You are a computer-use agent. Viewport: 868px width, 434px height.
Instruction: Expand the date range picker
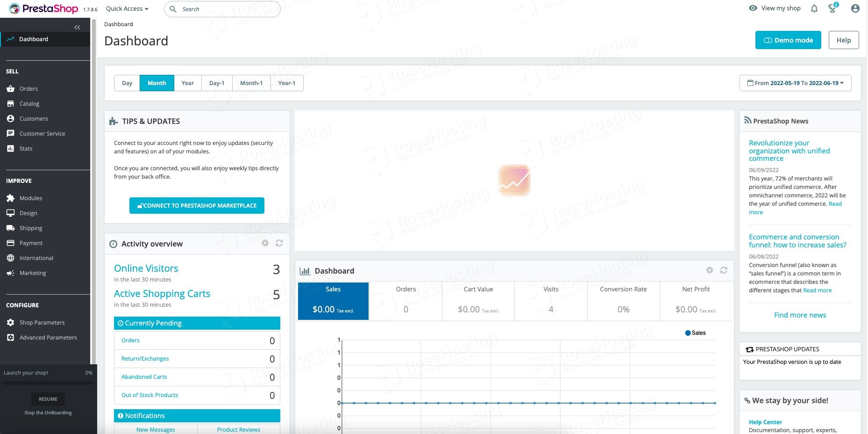click(x=795, y=83)
